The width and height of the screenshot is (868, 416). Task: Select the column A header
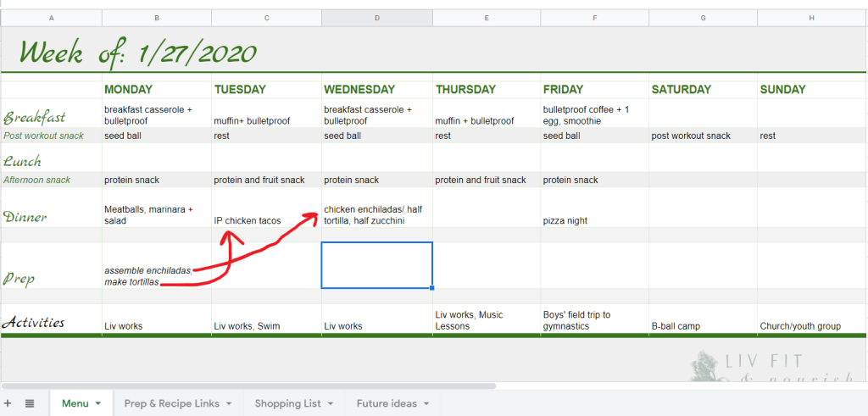click(x=52, y=18)
